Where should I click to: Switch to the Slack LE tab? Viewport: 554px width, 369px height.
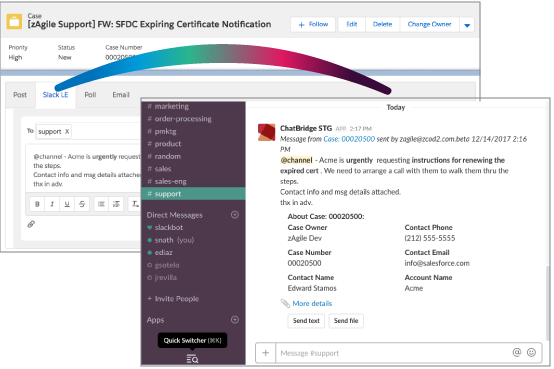click(x=55, y=95)
